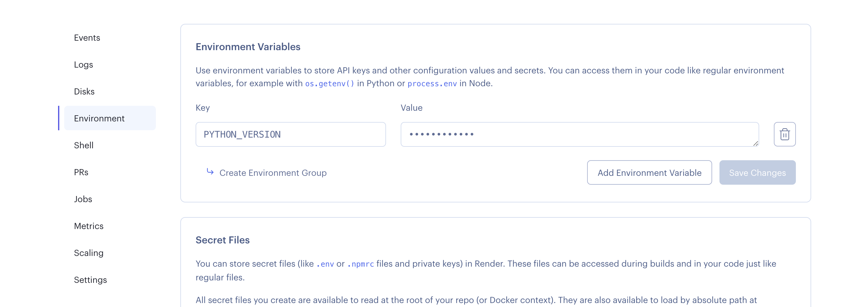Viewport: 868px width, 307px height.
Task: Open the Jobs page
Action: click(x=83, y=199)
